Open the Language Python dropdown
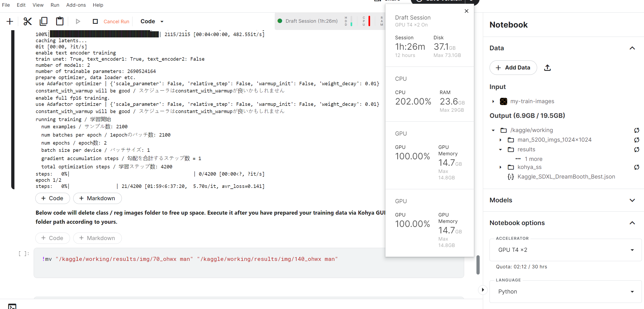 pos(565,292)
